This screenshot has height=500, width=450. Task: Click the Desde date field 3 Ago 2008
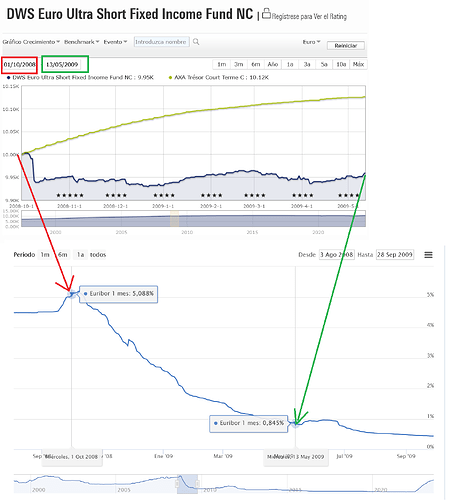click(337, 255)
